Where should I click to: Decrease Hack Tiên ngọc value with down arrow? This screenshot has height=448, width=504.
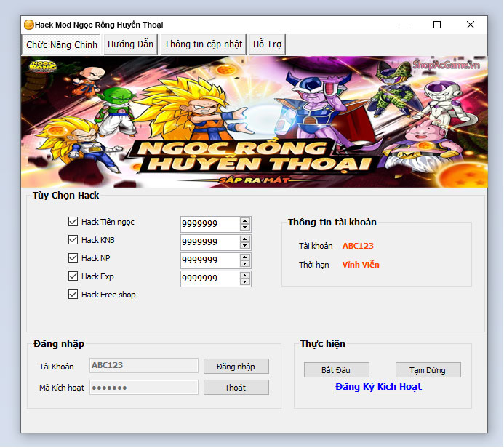click(x=245, y=227)
